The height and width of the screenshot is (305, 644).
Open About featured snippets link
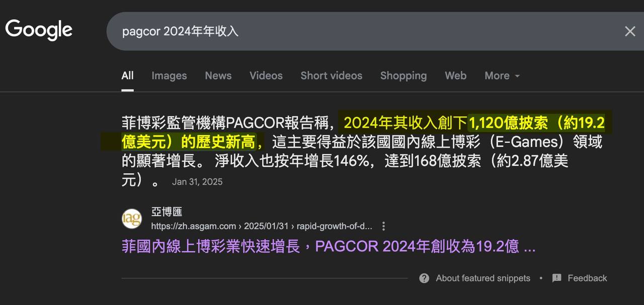tap(483, 278)
